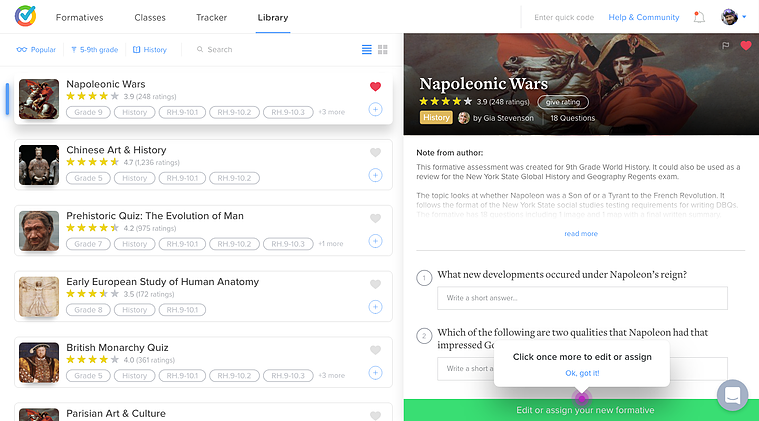Open the Formatives tab
Screen dimensions: 759x421
pos(79,17)
